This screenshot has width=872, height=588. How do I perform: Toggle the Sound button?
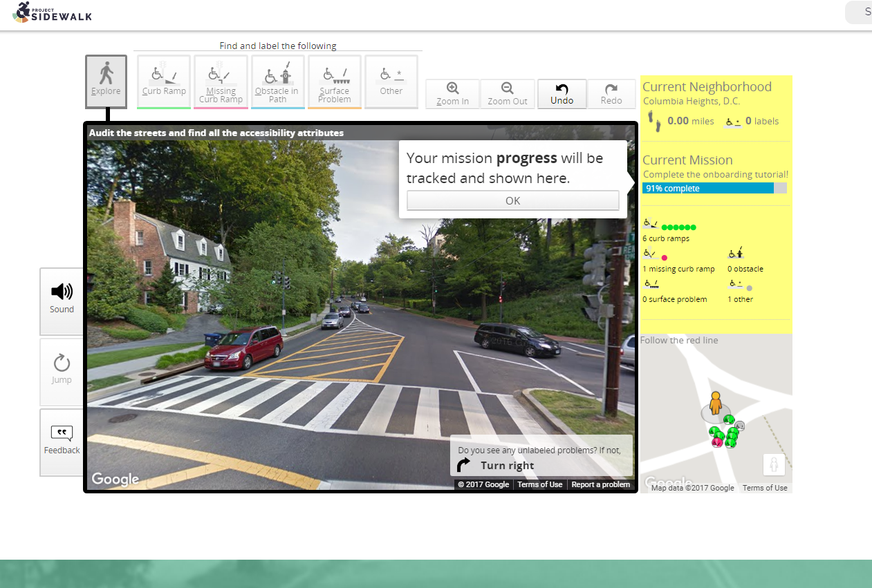62,301
